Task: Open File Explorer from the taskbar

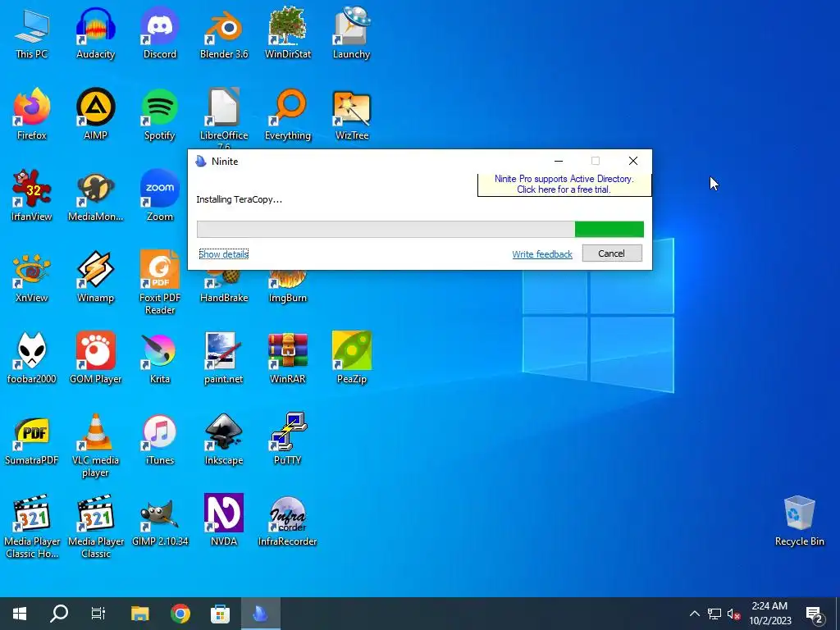Action: point(139,614)
